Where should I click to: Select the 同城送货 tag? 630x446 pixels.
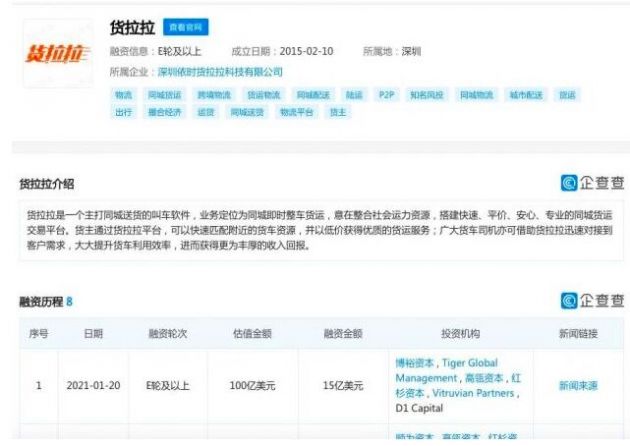pos(247,112)
